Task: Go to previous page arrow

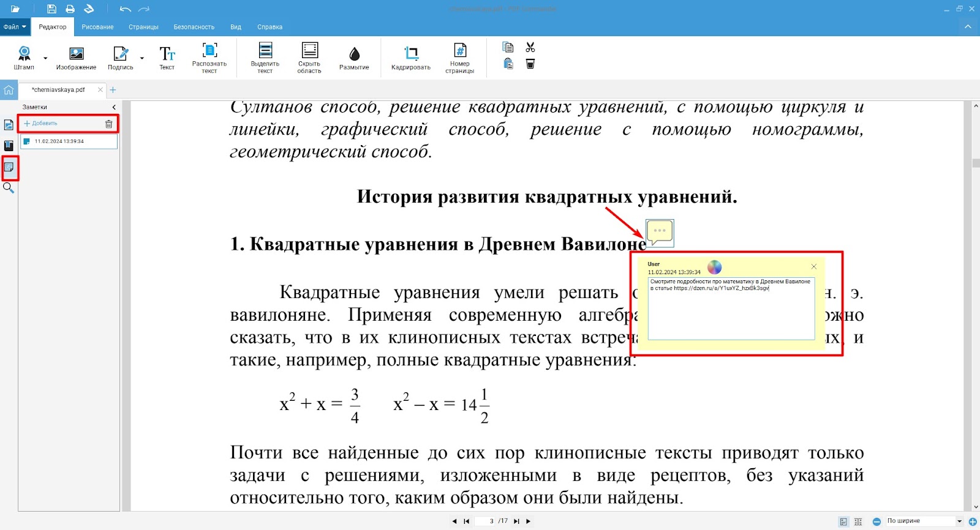Action: click(x=454, y=521)
